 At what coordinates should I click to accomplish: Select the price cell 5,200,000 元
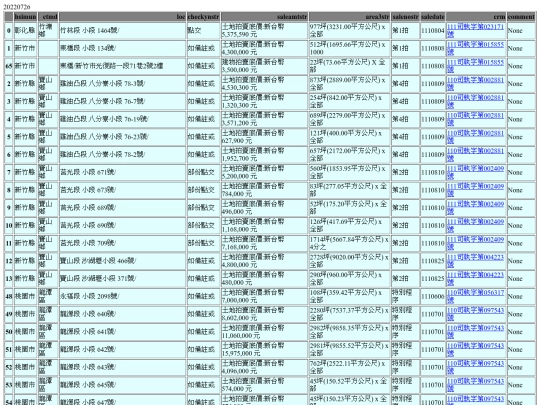click(x=264, y=172)
